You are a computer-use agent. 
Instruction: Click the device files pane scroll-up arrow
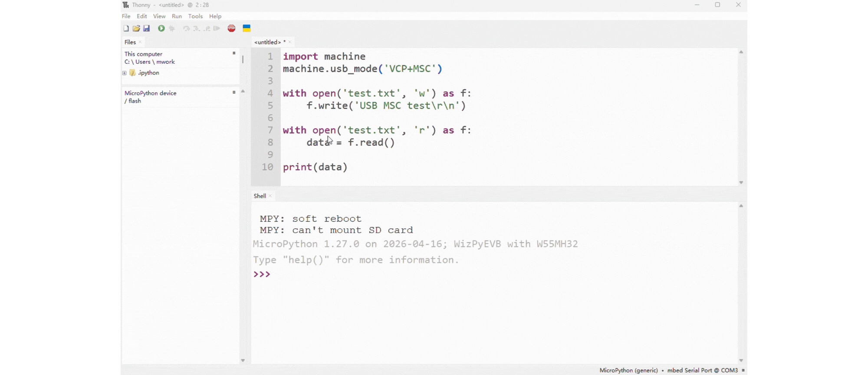[x=243, y=91]
